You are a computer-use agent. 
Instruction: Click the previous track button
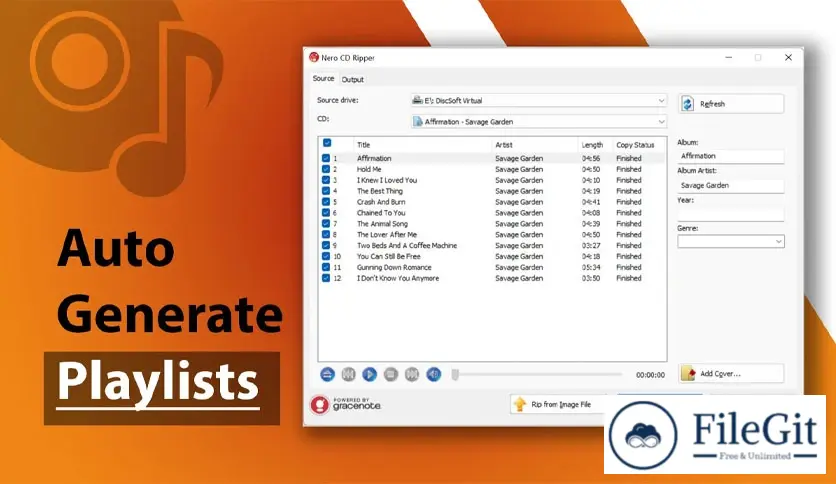(348, 374)
